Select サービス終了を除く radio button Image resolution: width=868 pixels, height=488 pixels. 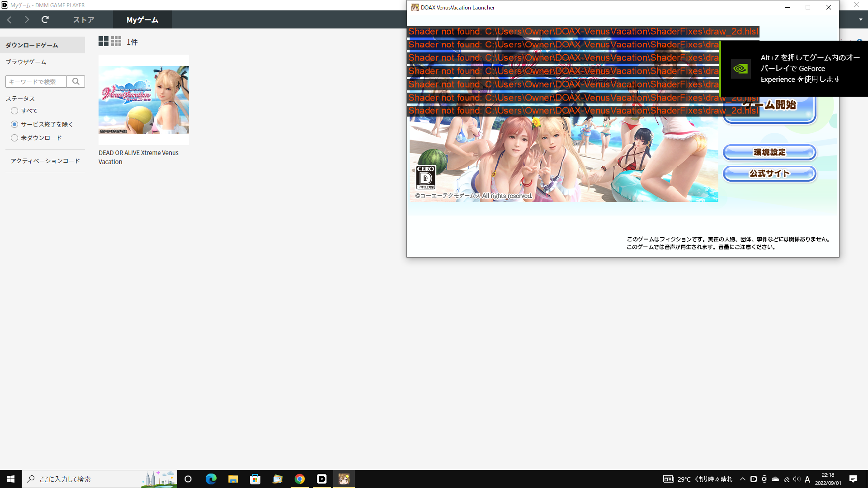pos(14,124)
